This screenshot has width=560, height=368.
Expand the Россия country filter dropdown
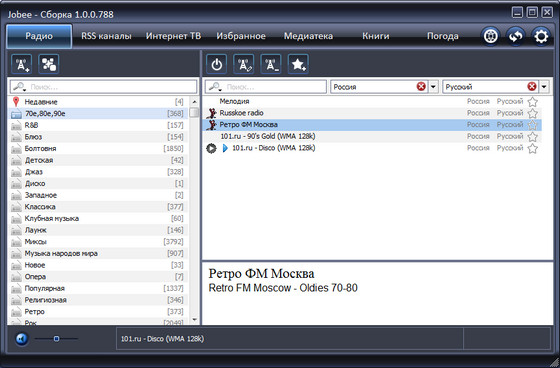[433, 87]
